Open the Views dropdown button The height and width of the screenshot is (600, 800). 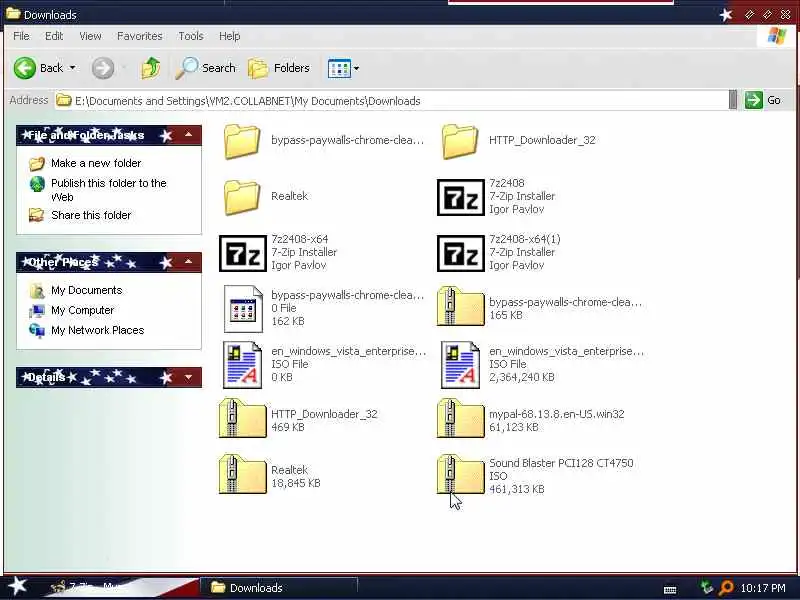[x=343, y=68]
